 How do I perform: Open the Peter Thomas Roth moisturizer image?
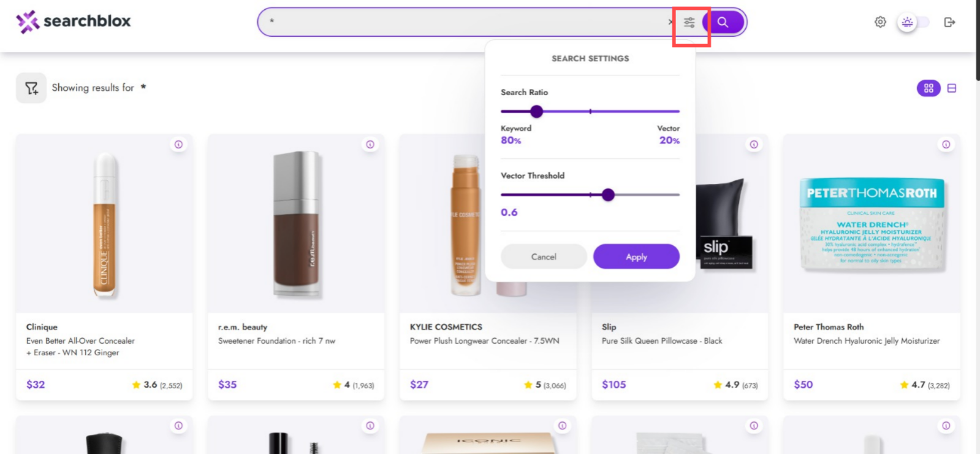tap(872, 225)
